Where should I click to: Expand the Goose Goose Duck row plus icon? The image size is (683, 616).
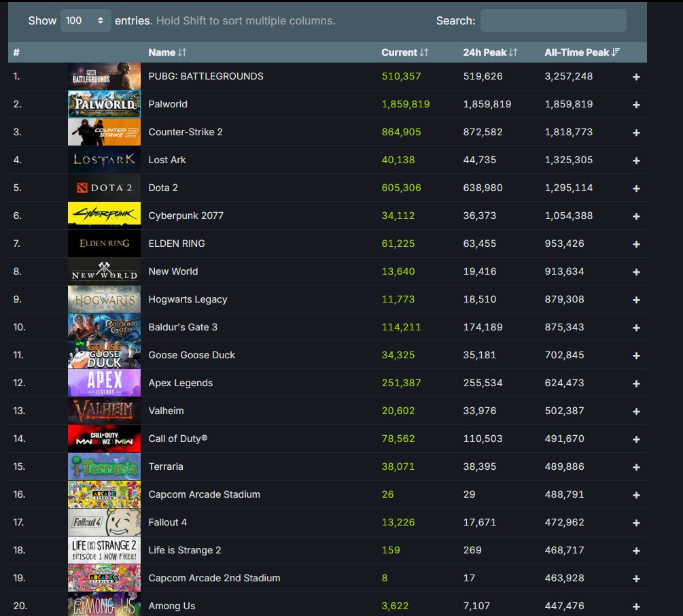pyautogui.click(x=636, y=356)
